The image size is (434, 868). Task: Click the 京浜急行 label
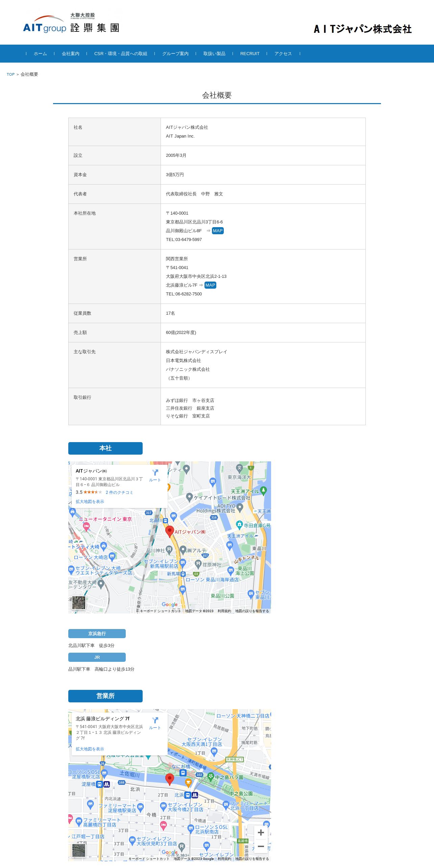tap(97, 633)
